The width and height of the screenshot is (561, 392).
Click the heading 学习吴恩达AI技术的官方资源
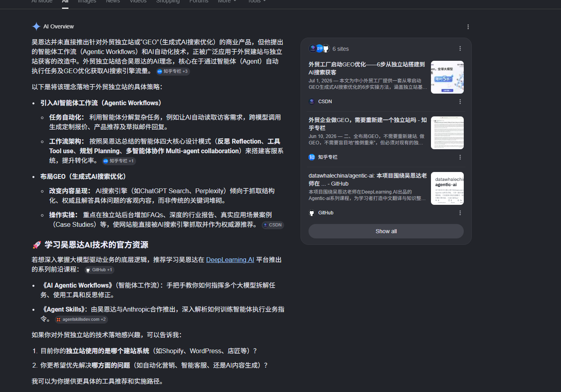tap(96, 245)
